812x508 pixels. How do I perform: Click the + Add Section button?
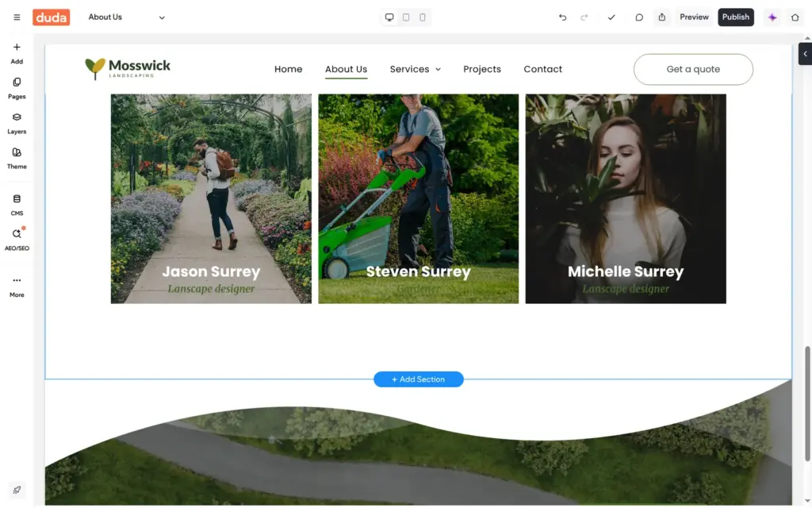click(x=419, y=379)
